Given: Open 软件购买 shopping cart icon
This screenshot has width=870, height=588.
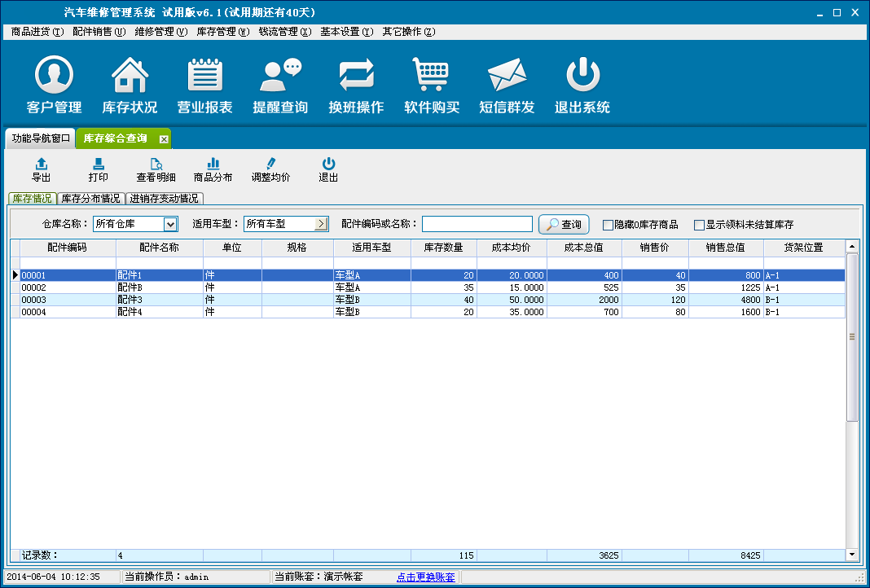Looking at the screenshot, I should point(432,76).
